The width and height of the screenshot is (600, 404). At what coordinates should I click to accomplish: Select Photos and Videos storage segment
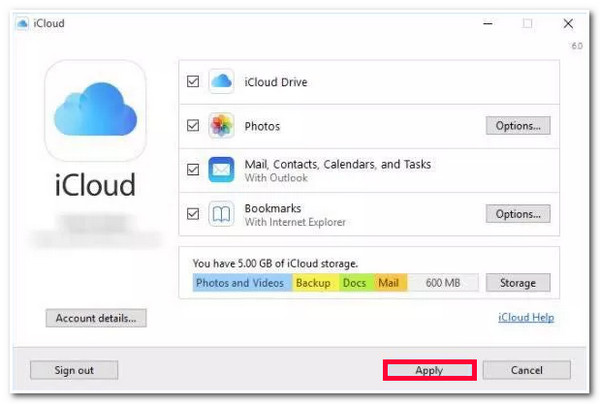pyautogui.click(x=243, y=283)
